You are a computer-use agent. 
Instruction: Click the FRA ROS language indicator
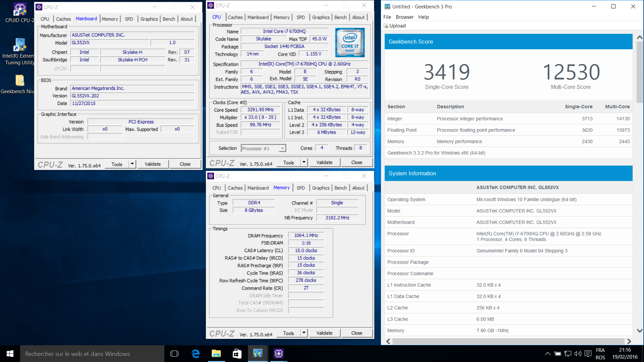600,354
